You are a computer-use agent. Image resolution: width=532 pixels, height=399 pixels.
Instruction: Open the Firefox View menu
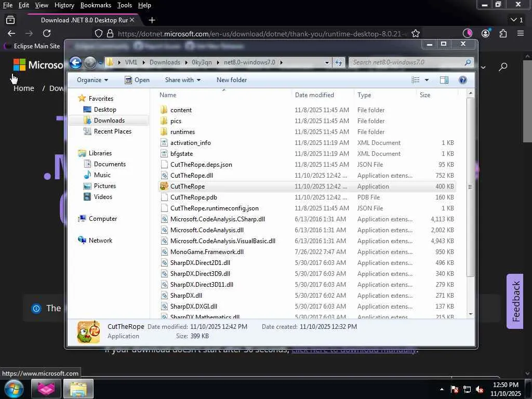(x=42, y=5)
